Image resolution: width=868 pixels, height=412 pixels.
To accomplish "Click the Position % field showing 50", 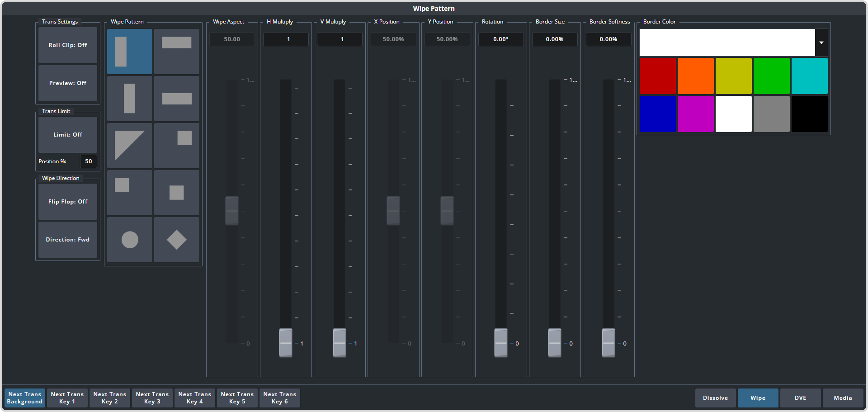I will pyautogui.click(x=89, y=161).
